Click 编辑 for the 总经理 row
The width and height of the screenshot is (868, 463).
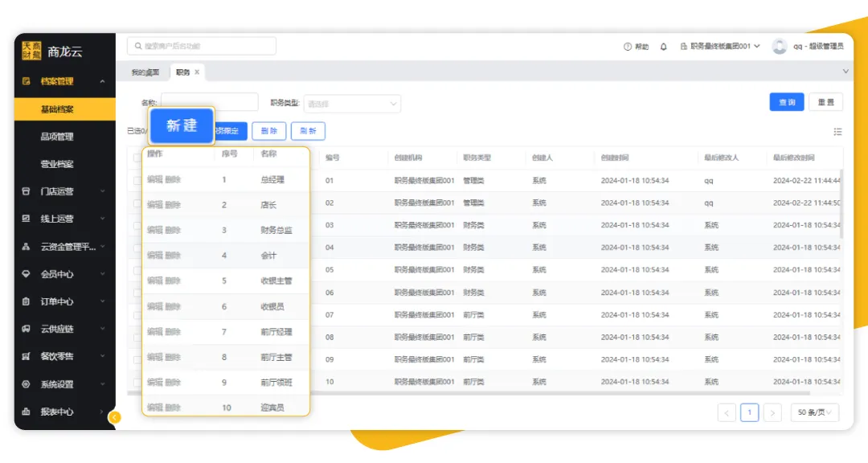(155, 179)
